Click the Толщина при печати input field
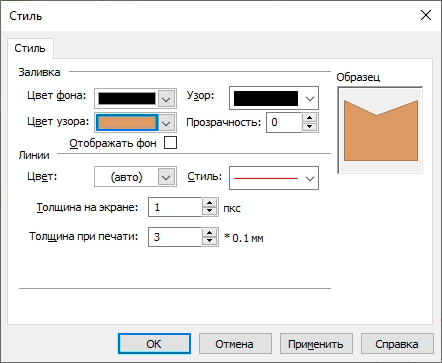The width and height of the screenshot is (442, 363). tap(175, 237)
